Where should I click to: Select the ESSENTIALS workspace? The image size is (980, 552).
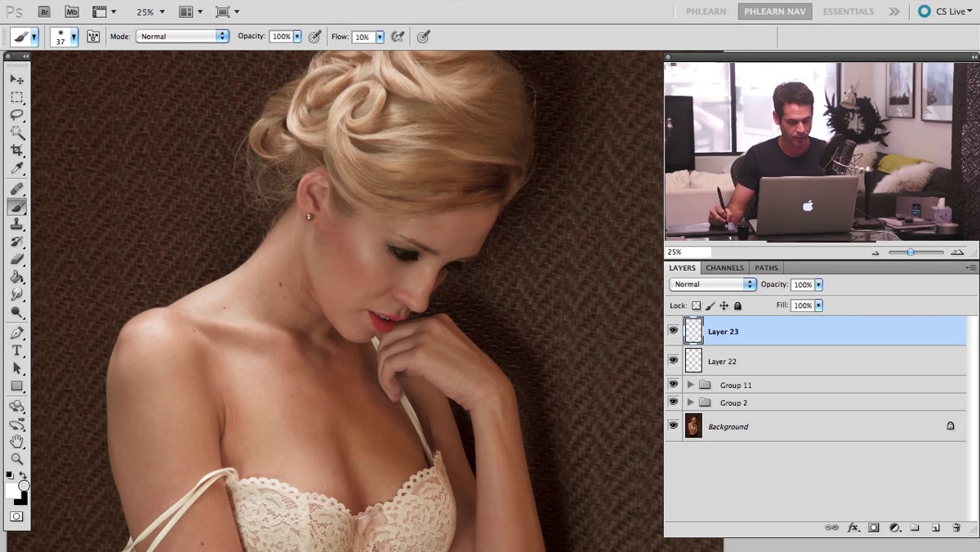848,11
